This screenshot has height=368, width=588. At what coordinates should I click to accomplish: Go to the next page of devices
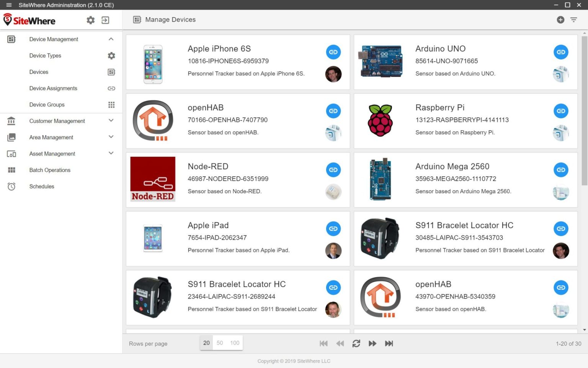(x=372, y=343)
